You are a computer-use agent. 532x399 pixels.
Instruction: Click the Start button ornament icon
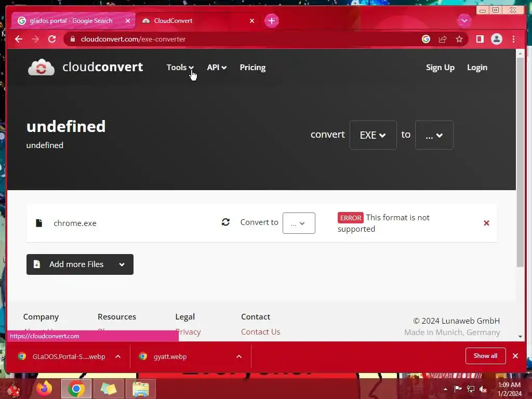pyautogui.click(x=14, y=390)
